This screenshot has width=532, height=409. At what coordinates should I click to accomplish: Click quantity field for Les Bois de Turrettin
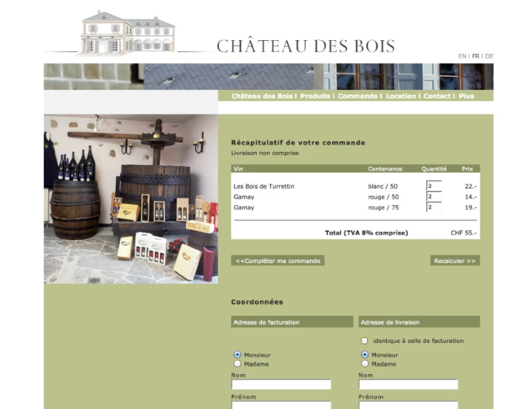(434, 186)
